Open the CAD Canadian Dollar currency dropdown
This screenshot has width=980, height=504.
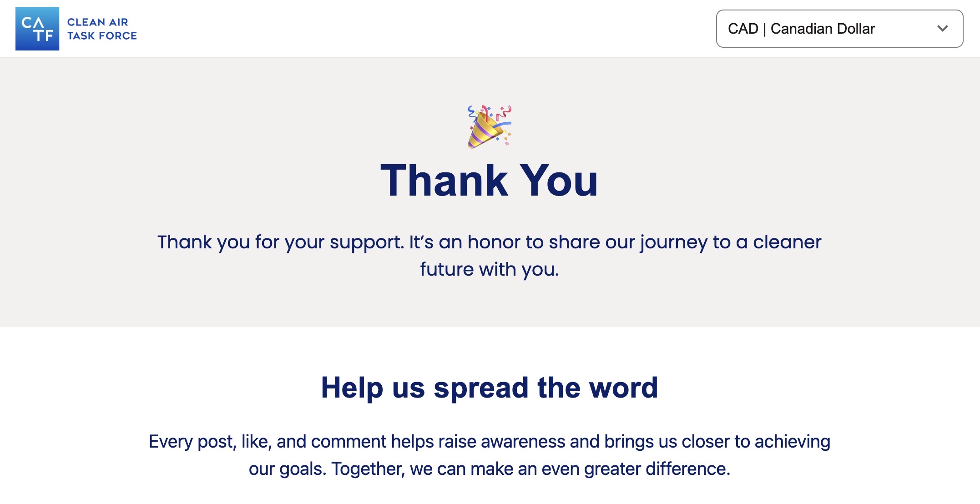[839, 29]
